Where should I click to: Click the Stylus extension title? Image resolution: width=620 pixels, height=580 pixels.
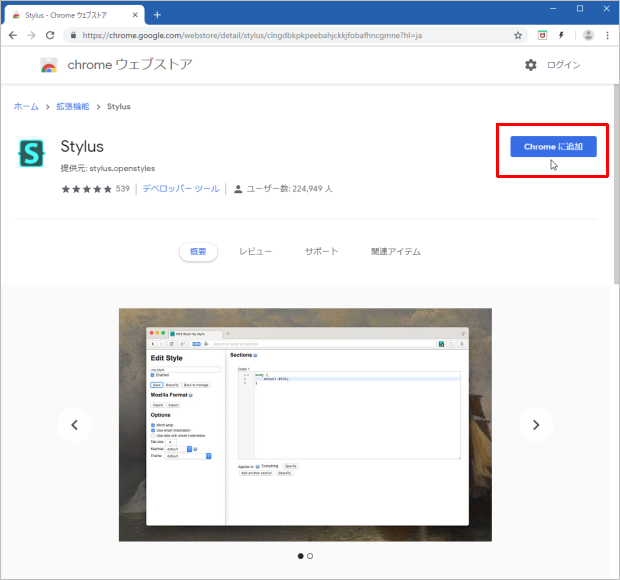tap(82, 147)
